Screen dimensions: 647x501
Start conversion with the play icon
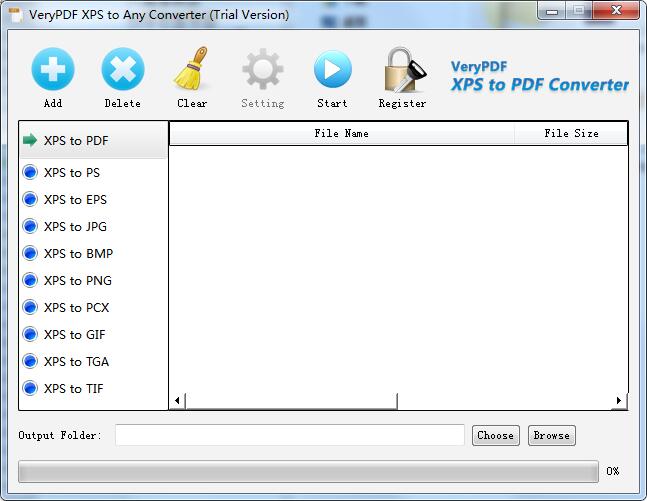click(332, 70)
